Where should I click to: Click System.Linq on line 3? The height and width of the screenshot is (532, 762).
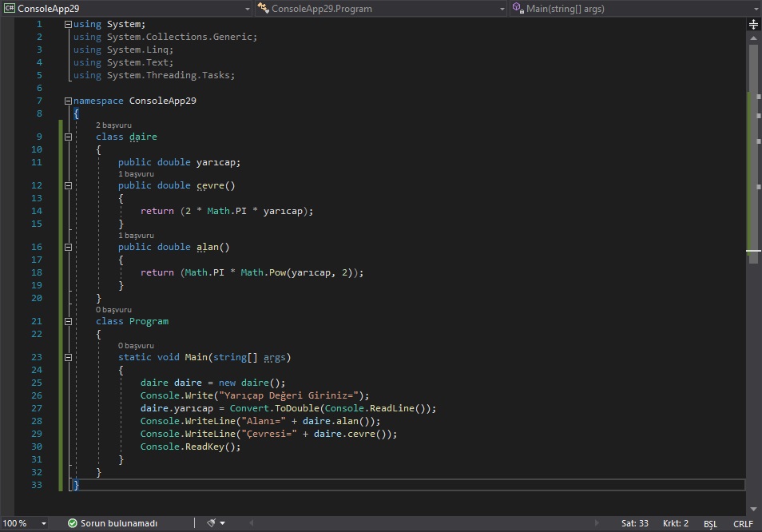[137, 50]
